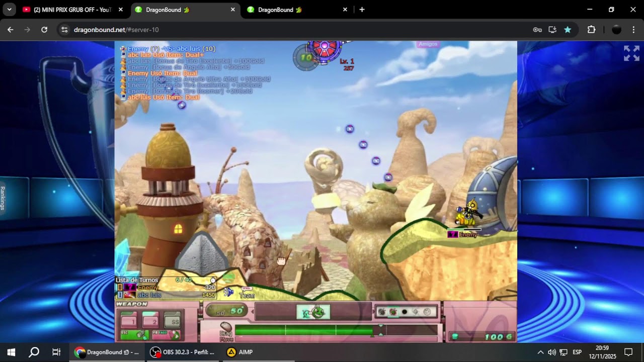Select weapon shot 2 button
644x362 pixels.
pos(151,320)
